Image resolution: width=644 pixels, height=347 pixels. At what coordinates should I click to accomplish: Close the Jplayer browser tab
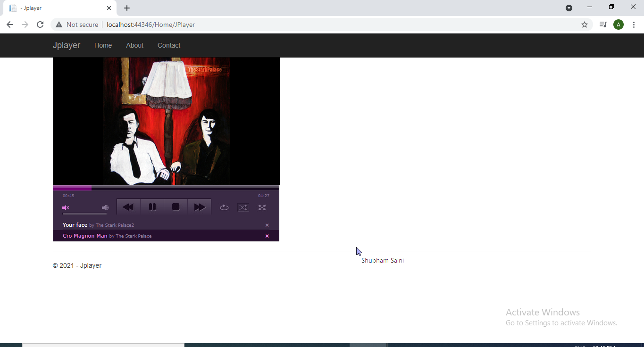coord(109,8)
